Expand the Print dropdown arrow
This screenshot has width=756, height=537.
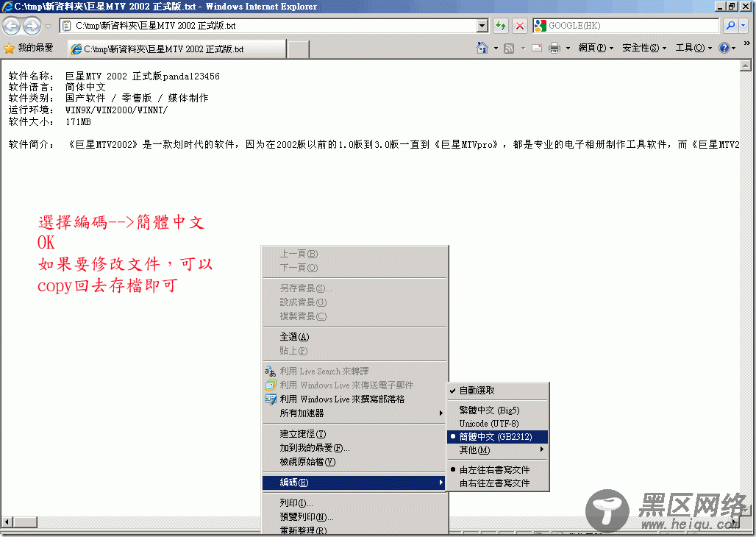point(568,49)
